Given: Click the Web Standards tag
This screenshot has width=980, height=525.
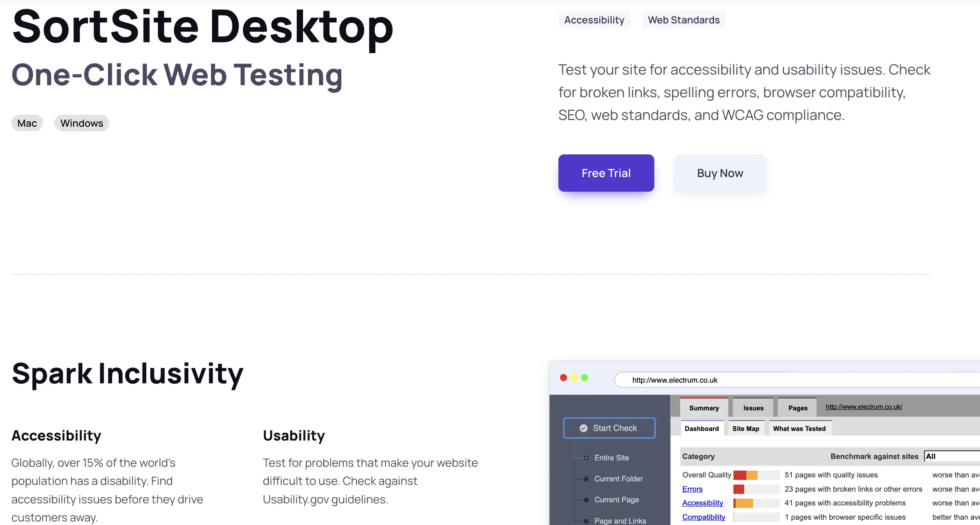Looking at the screenshot, I should (x=683, y=20).
